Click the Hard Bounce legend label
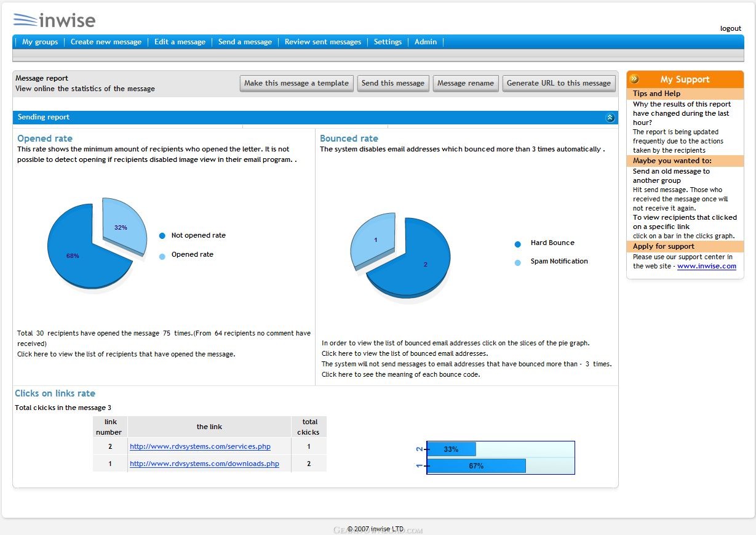The height and width of the screenshot is (535, 756). [552, 243]
